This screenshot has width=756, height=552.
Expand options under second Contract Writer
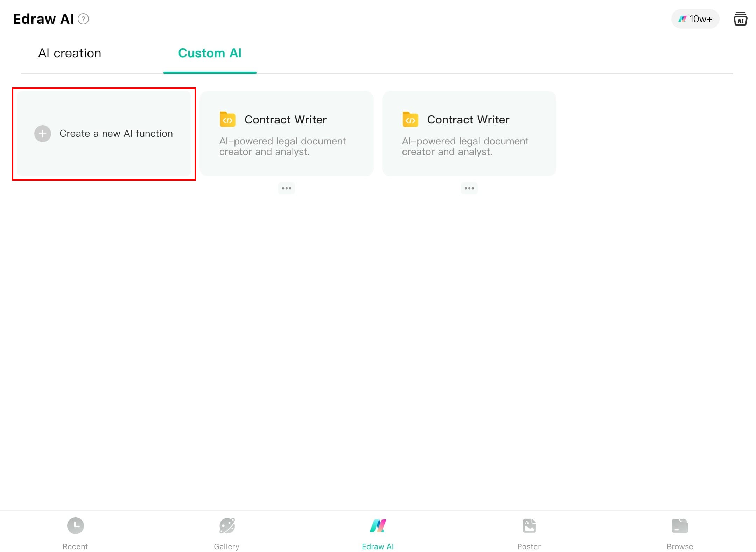click(x=469, y=188)
